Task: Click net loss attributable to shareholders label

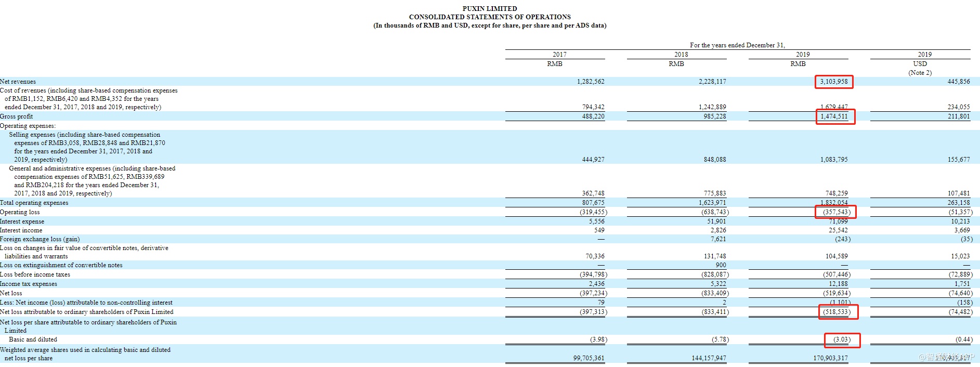Action: 86,312
